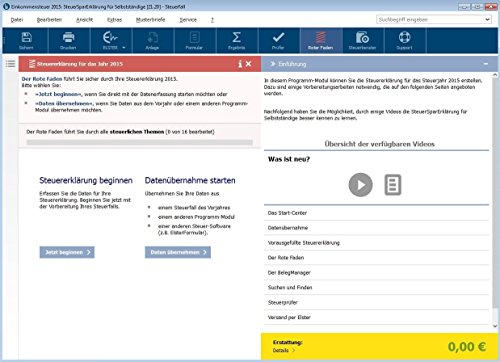The height and width of the screenshot is (362, 500).
Task: Open Erstattung Details link
Action: tap(284, 351)
